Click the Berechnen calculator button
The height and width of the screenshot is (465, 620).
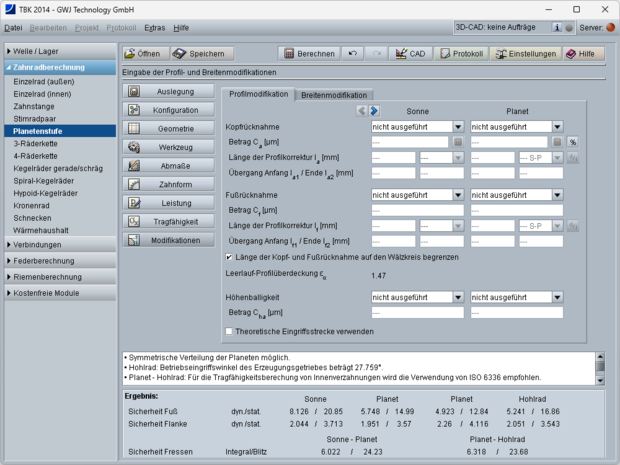tap(309, 53)
